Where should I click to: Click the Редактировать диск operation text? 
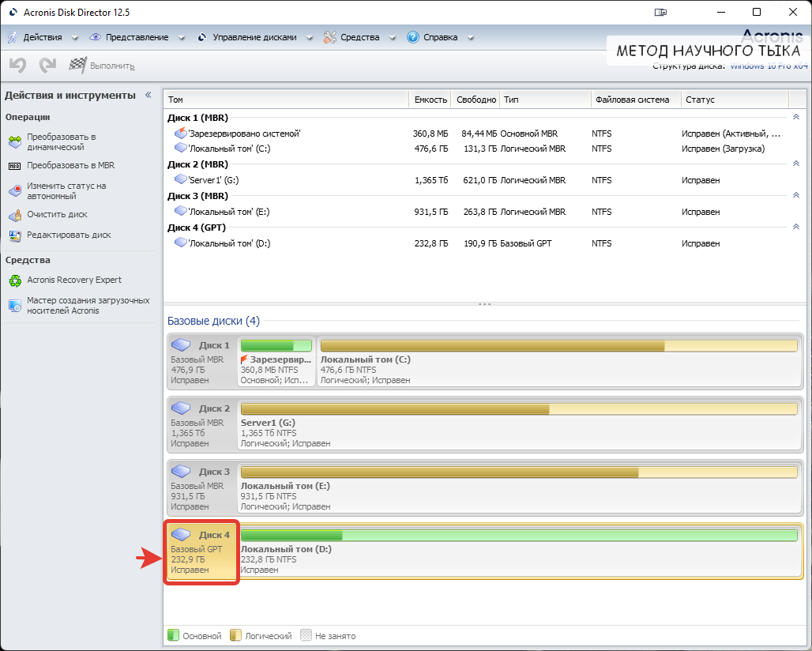tap(69, 235)
